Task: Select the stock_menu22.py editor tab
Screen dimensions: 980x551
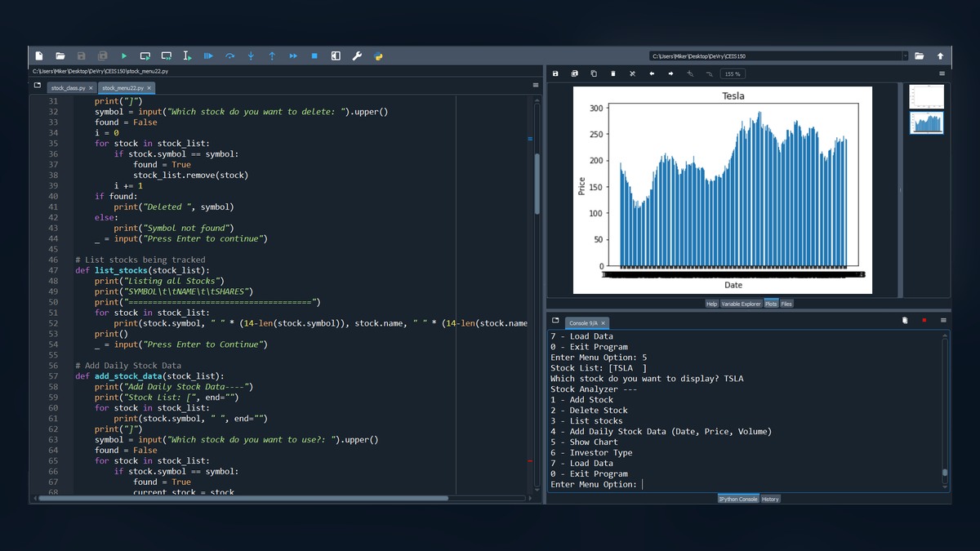Action: [x=122, y=87]
